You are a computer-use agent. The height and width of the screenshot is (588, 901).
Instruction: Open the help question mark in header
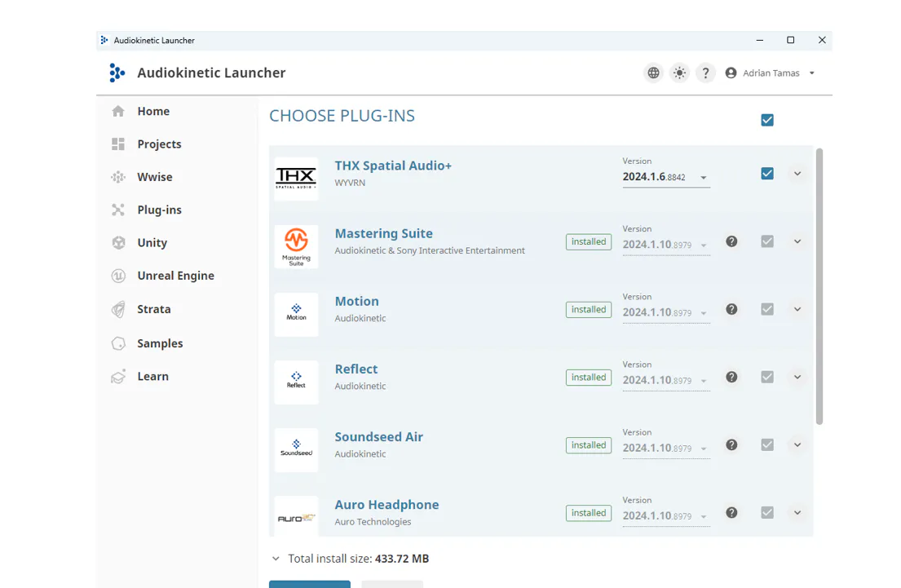[705, 73]
